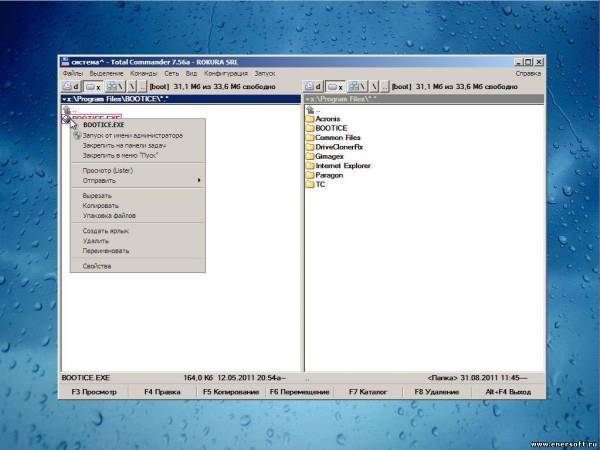
Task: Click status bar BOOTICE.EXE file info
Action: tap(173, 378)
